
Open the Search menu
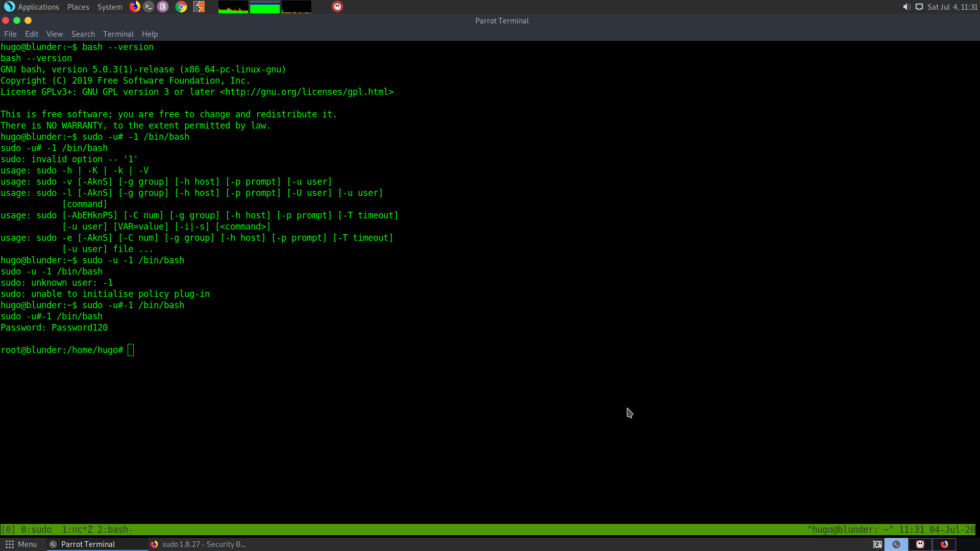click(83, 34)
